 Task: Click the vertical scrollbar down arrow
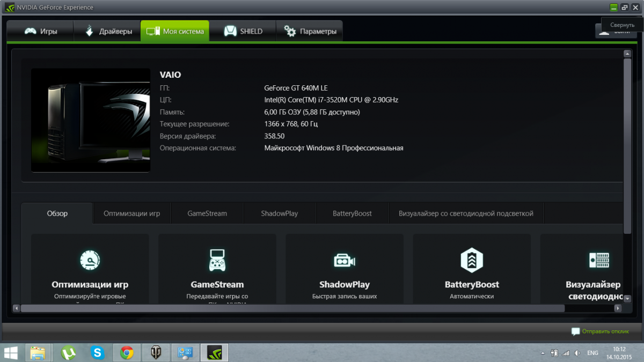tap(627, 299)
